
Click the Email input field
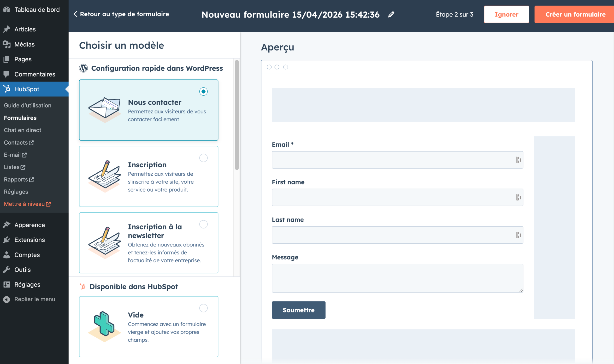pos(397,160)
